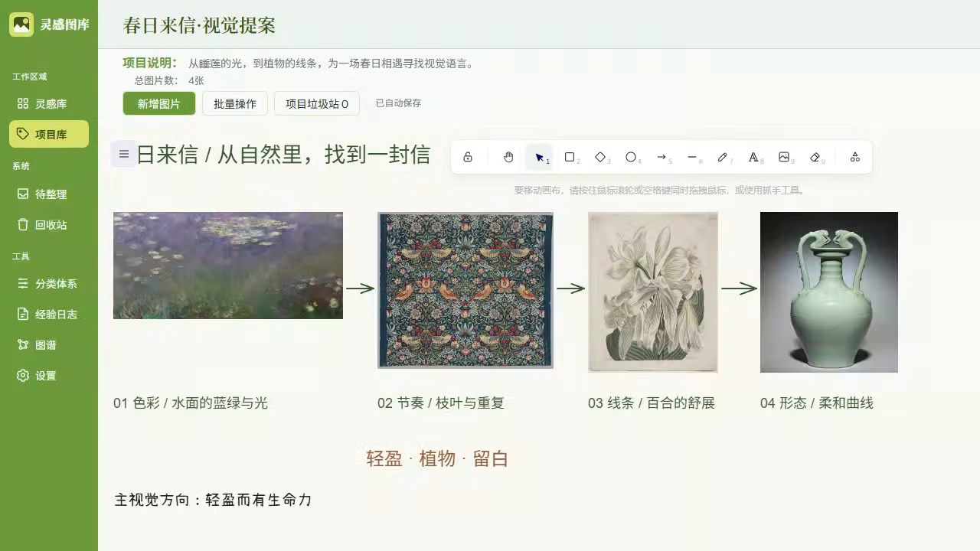This screenshot has height=551, width=980.
Task: Click the 新增图片 button
Action: pos(159,104)
